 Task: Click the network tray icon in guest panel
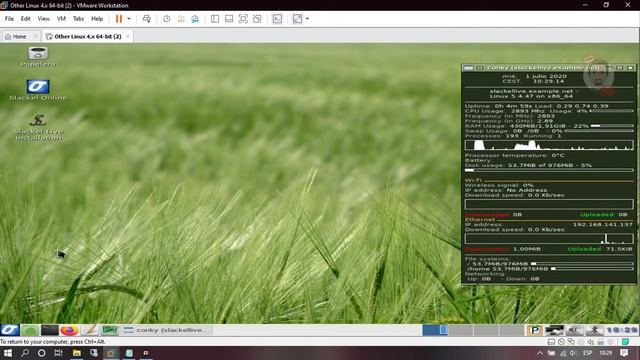pyautogui.click(x=554, y=330)
